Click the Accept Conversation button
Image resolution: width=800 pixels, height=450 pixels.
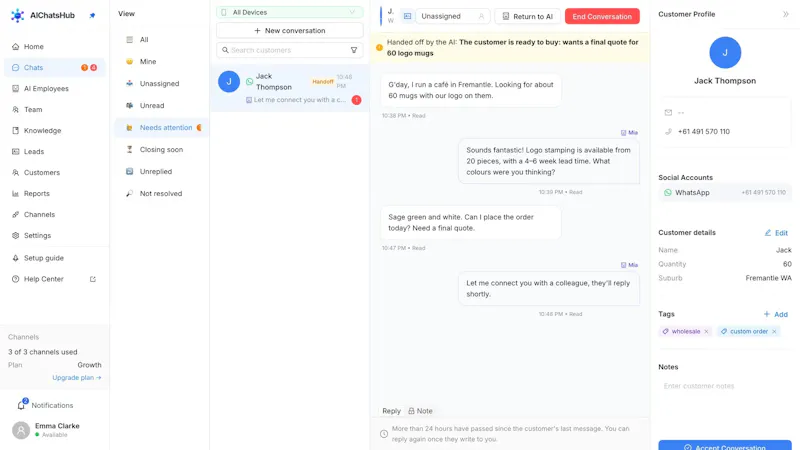724,446
